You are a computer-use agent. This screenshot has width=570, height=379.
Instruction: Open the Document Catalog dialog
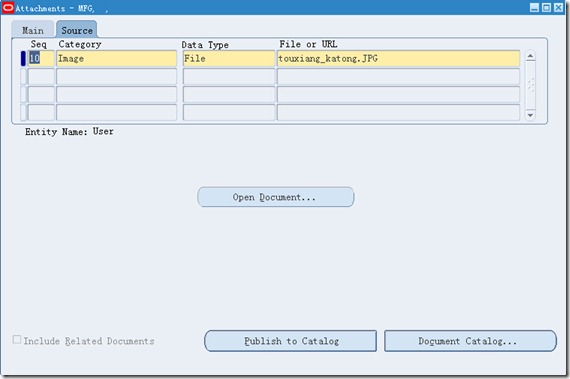pos(470,341)
